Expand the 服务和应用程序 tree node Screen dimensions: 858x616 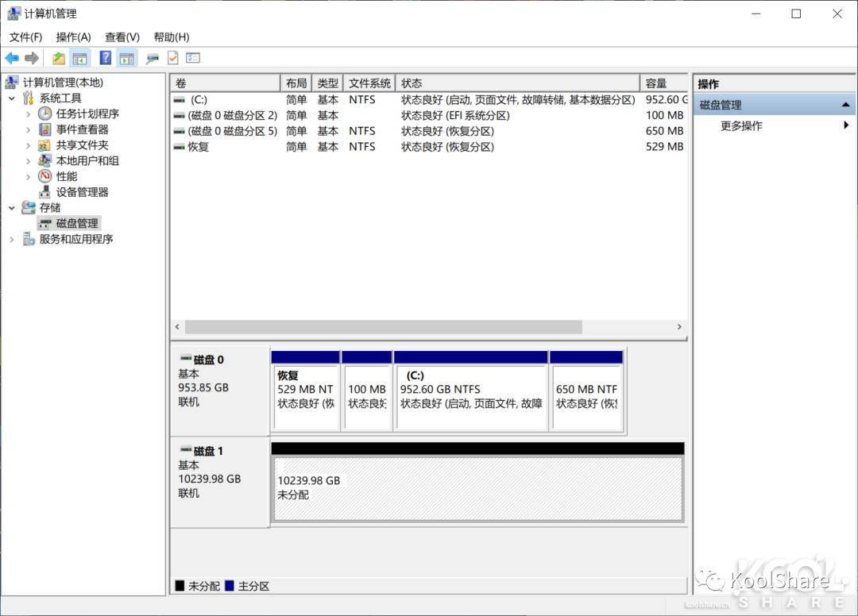pos(12,239)
